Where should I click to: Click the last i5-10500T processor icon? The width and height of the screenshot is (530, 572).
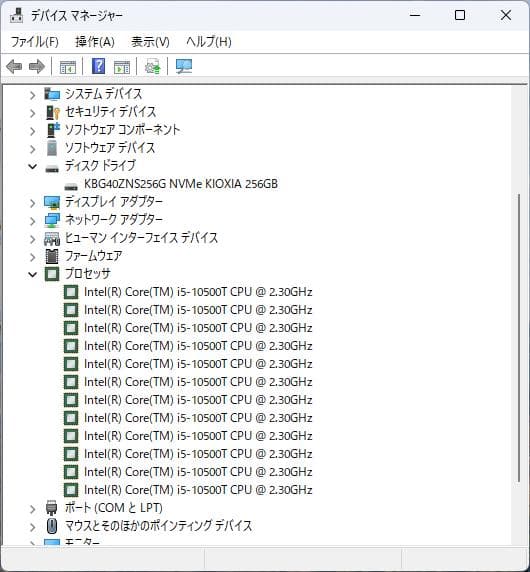71,490
